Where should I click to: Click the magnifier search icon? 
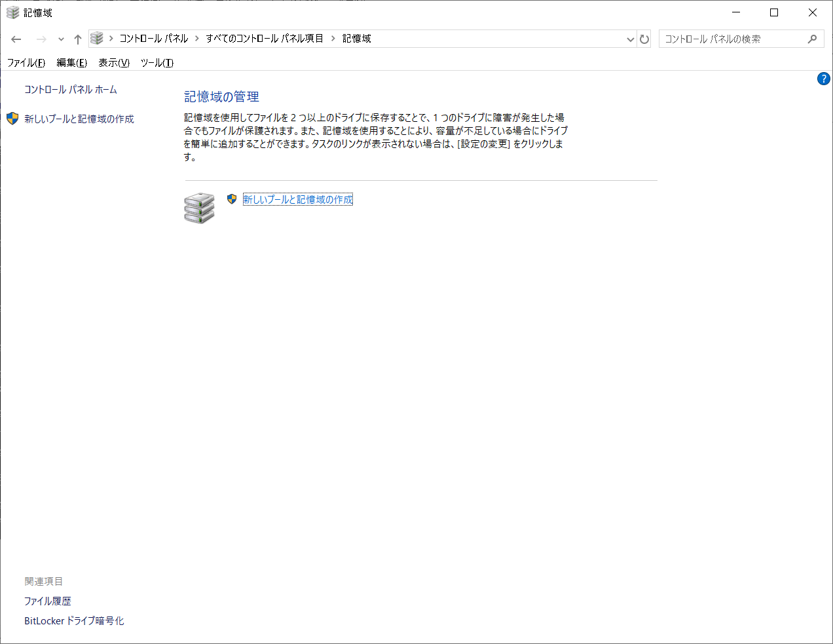point(812,39)
